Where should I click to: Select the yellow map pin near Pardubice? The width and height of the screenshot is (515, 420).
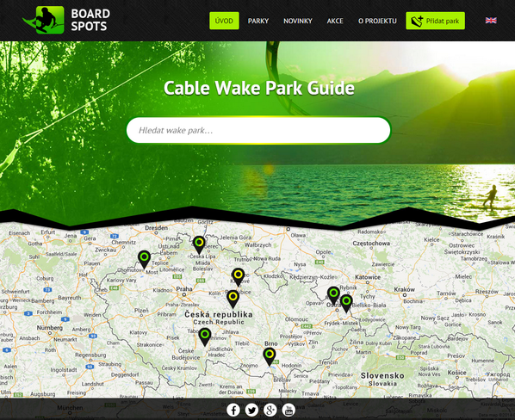[233, 299]
